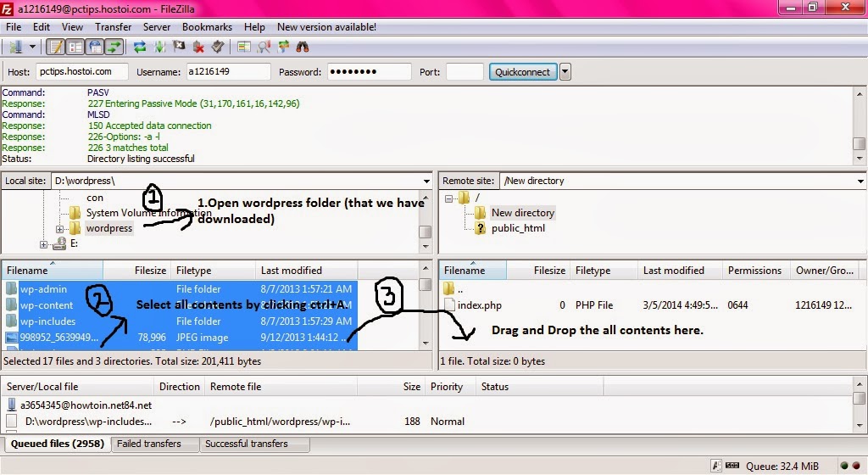Open the Transfer menu

click(x=113, y=26)
